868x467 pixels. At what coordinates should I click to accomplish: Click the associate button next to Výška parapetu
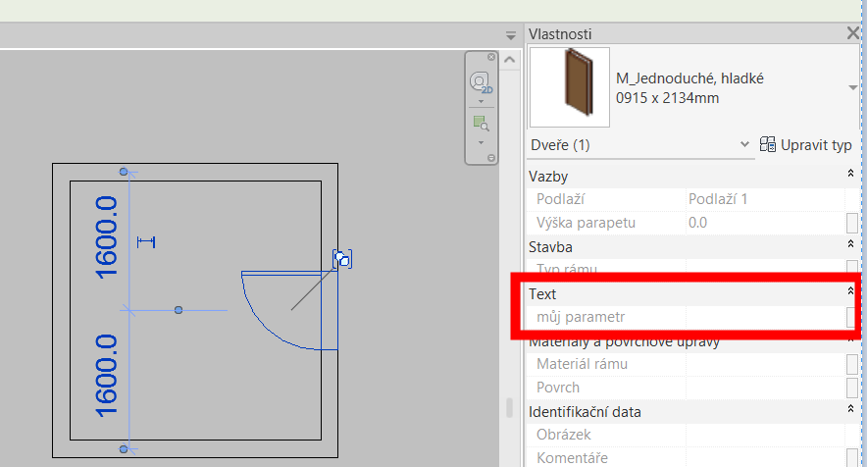[851, 223]
